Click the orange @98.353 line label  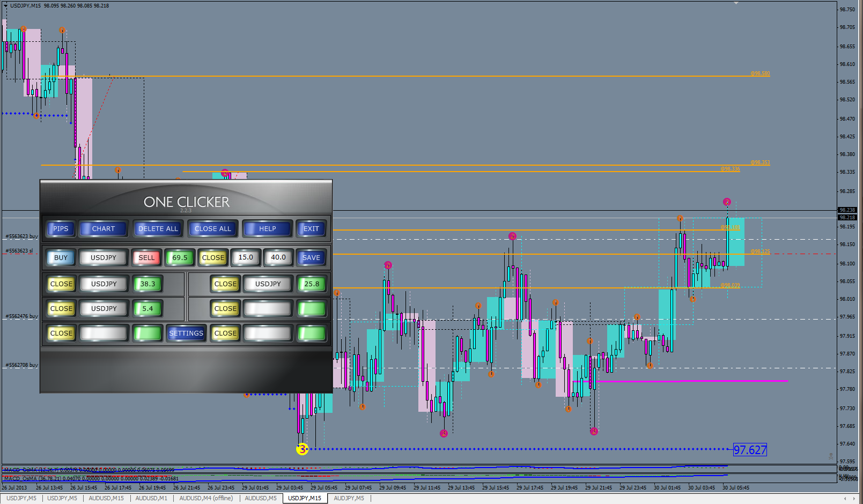pyautogui.click(x=760, y=162)
